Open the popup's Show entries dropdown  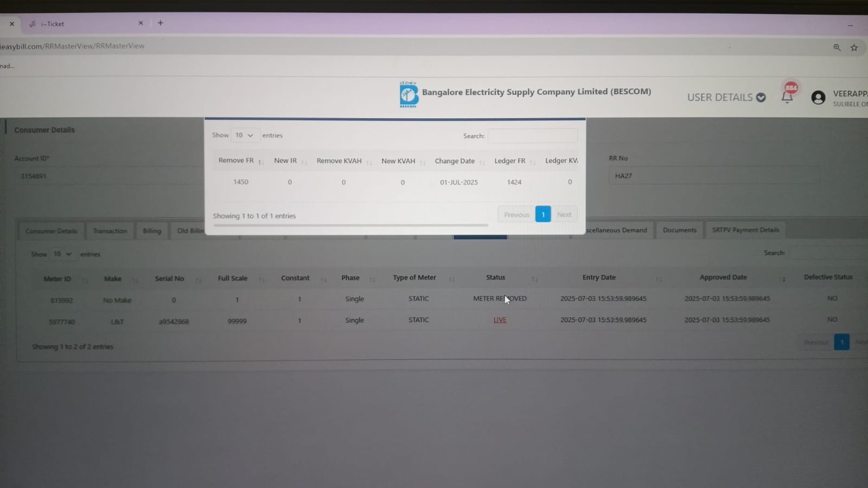[x=245, y=136]
